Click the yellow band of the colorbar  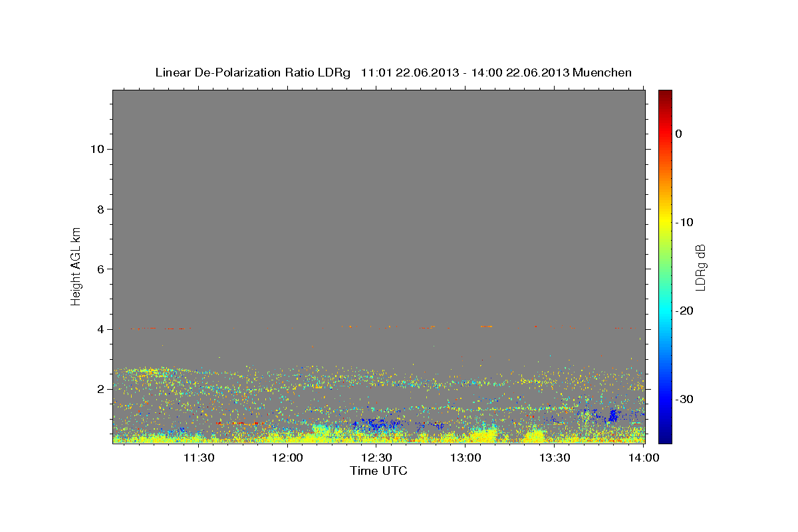pyautogui.click(x=665, y=219)
